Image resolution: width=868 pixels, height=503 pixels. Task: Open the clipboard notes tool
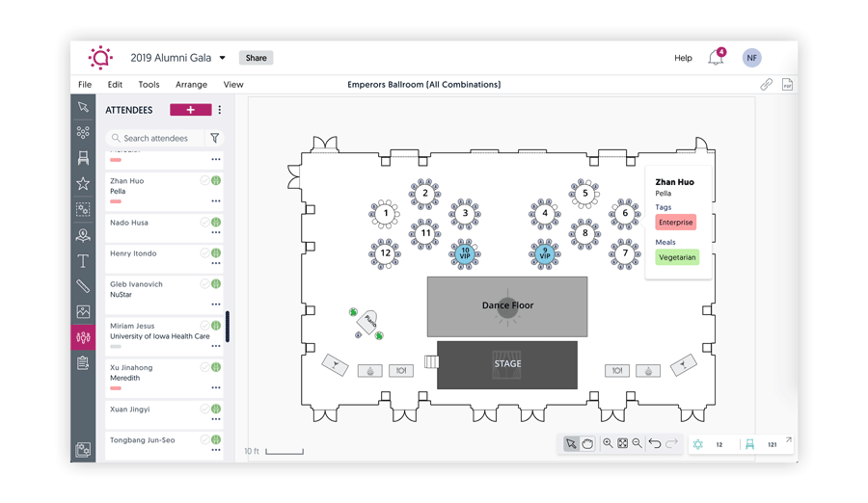pyautogui.click(x=83, y=363)
